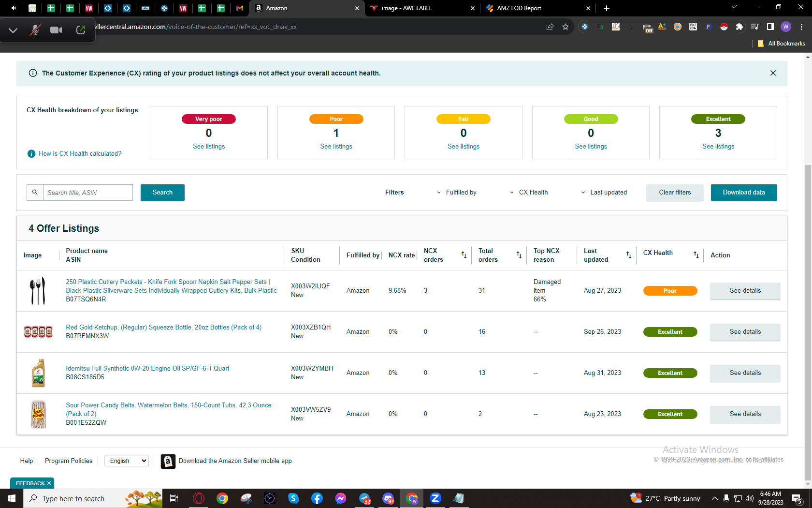Image resolution: width=812 pixels, height=508 pixels.
Task: Open the All Bookmarks folder
Action: [782, 44]
